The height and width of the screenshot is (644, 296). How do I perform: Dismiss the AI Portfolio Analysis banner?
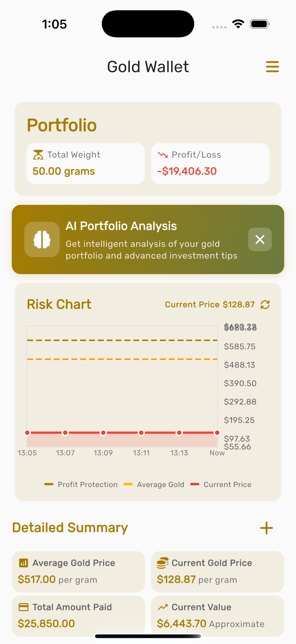coord(259,239)
